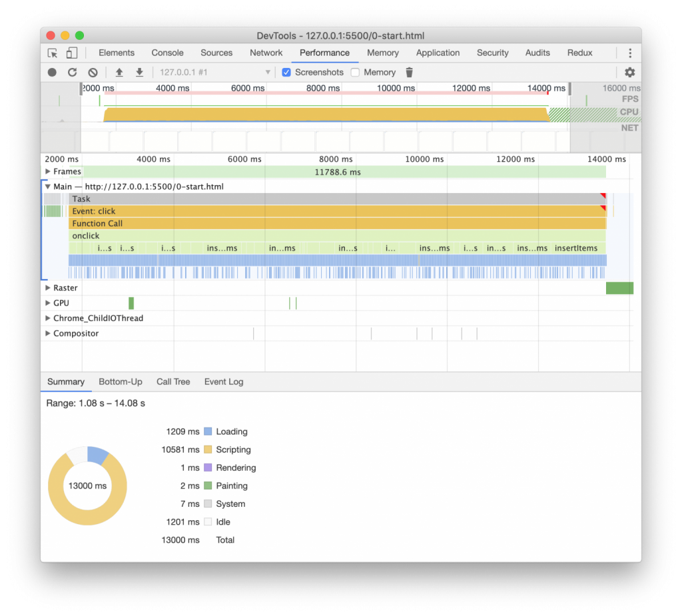Start recording with the record button
The height and width of the screenshot is (616, 682).
pyautogui.click(x=52, y=72)
